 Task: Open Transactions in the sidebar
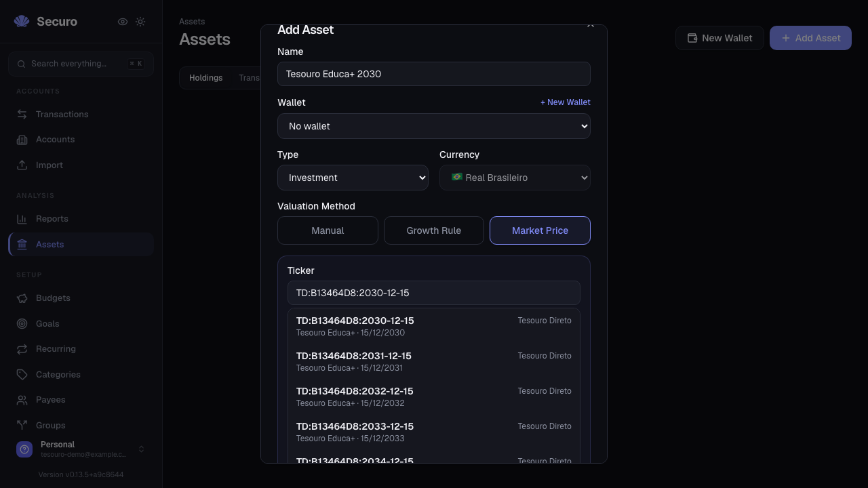[x=81, y=115]
